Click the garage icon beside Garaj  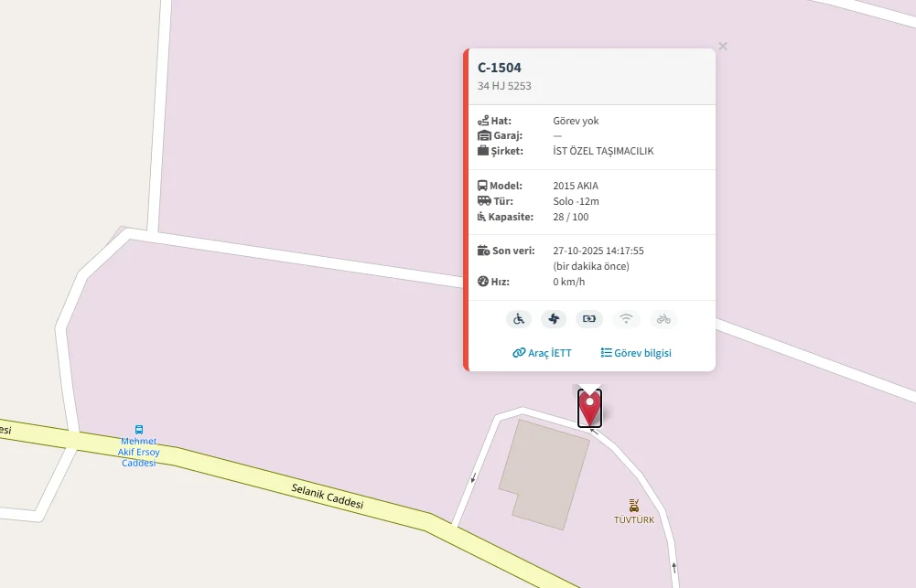(484, 135)
